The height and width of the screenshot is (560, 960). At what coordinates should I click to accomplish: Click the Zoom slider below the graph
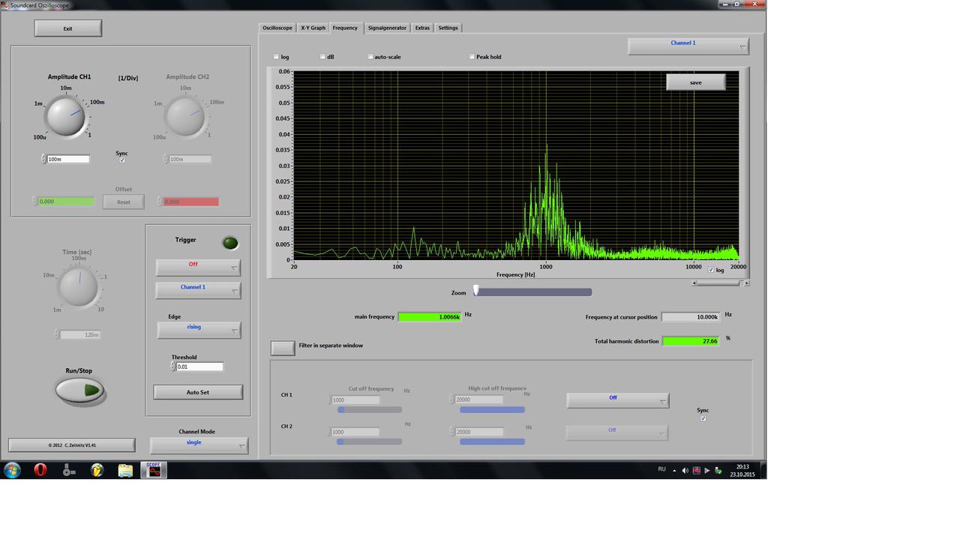pyautogui.click(x=532, y=292)
